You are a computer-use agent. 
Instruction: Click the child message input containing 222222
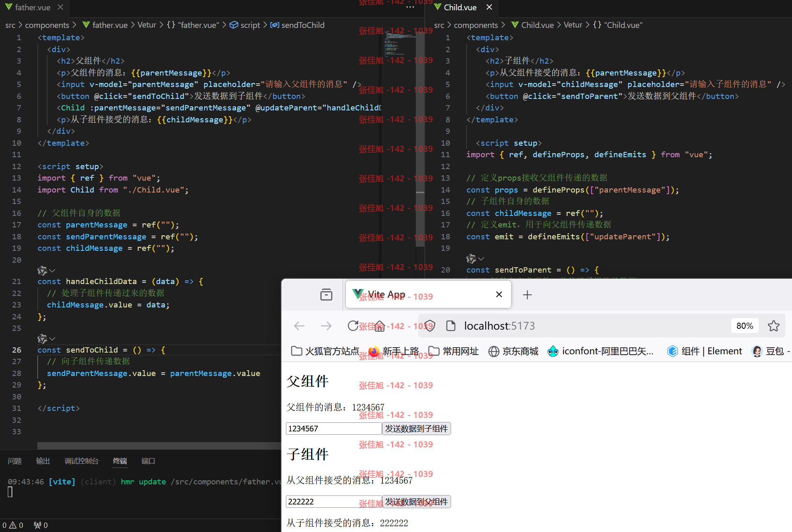point(334,502)
